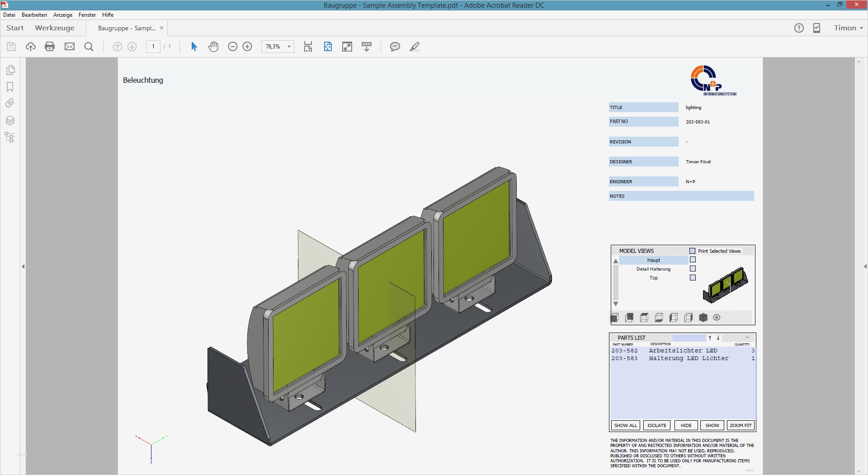Click the zoom out minus icon

coord(232,47)
